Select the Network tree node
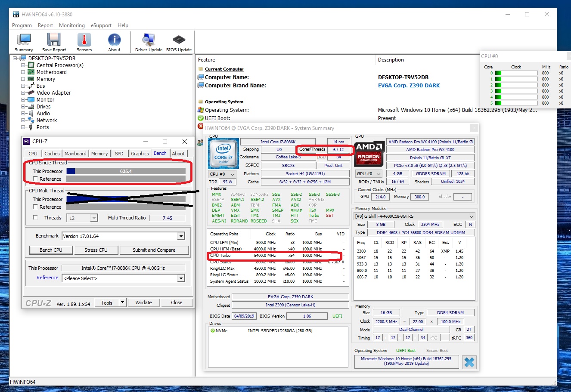 click(47, 120)
